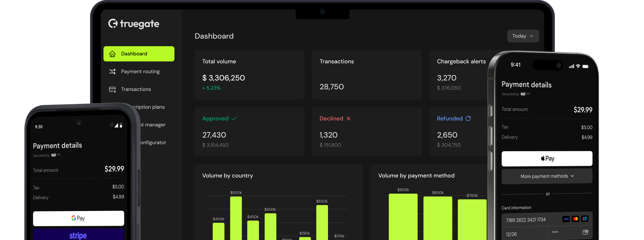Click the Payment routing shuffle icon

pos(112,72)
